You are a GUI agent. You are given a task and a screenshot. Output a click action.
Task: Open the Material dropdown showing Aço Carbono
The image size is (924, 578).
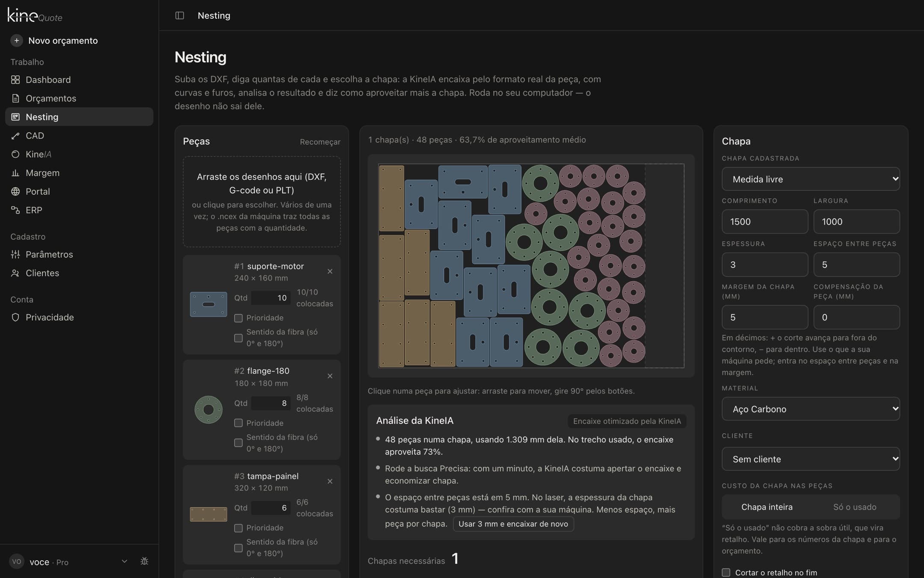click(x=811, y=409)
